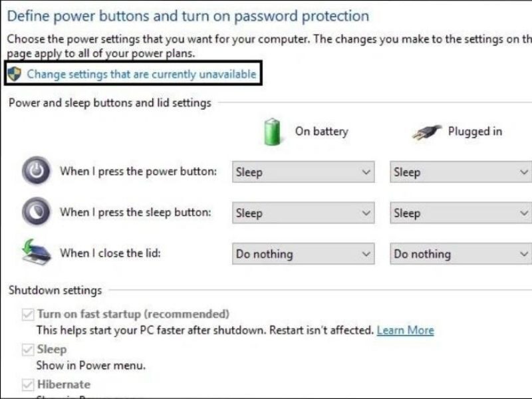Click the Plugged in column header

point(476,132)
